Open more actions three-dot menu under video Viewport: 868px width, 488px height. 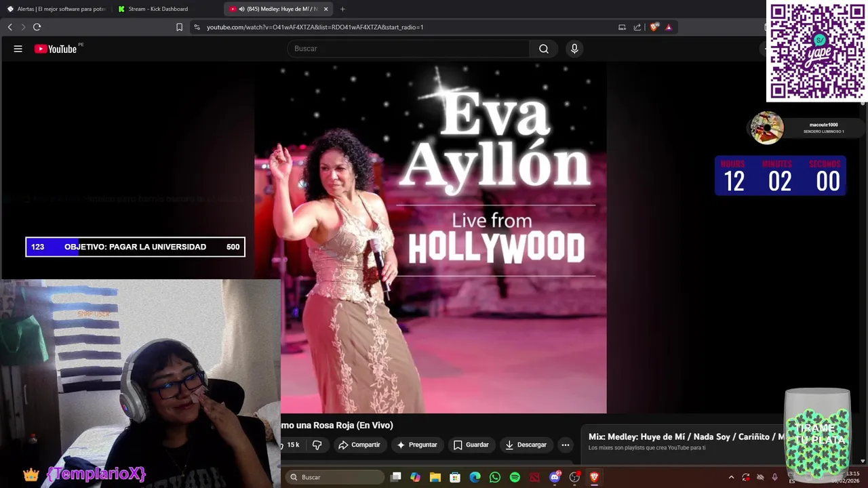pos(566,445)
